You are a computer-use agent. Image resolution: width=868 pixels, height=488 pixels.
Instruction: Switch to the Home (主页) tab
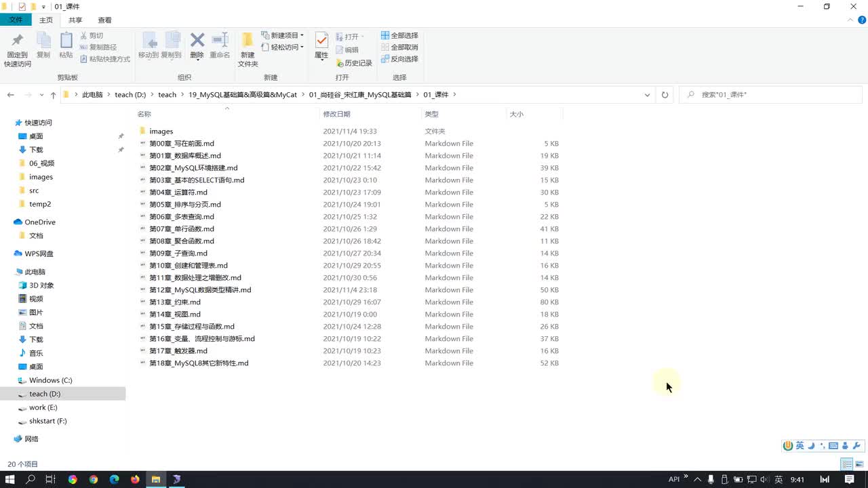46,20
